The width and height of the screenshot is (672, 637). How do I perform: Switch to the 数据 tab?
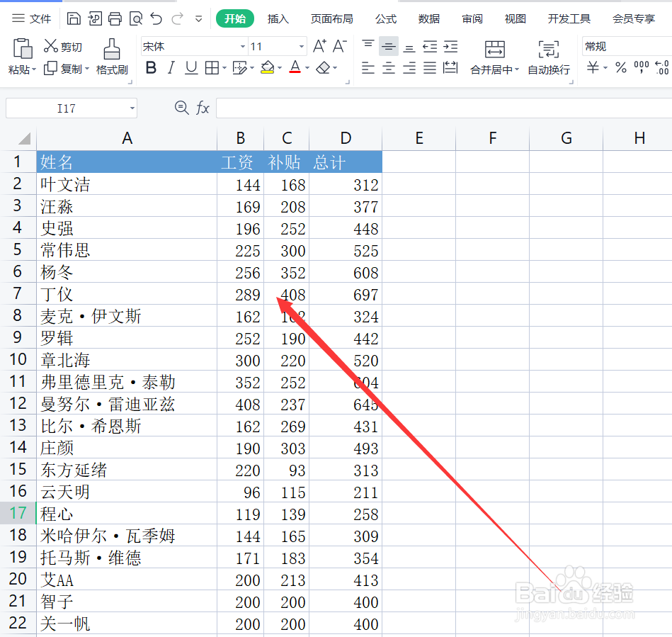429,19
